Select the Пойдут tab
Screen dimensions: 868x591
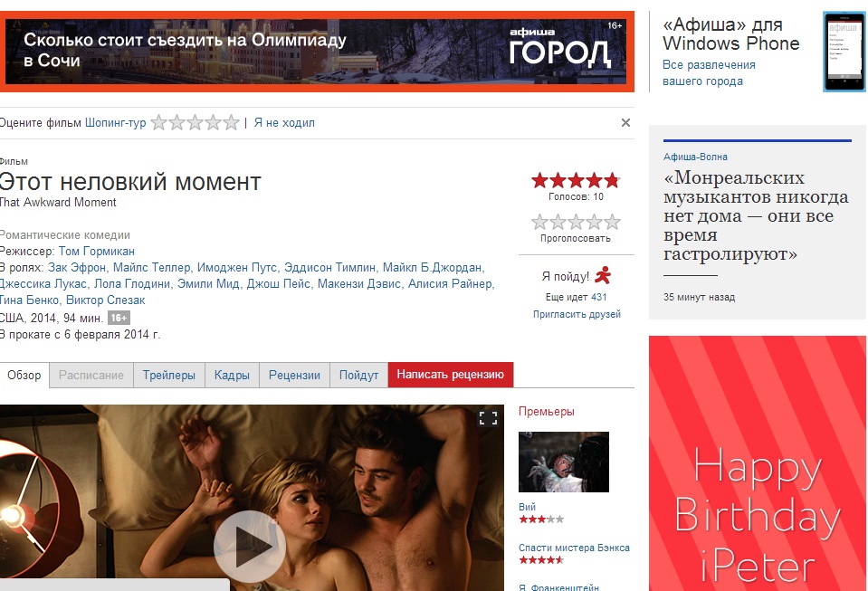[358, 376]
